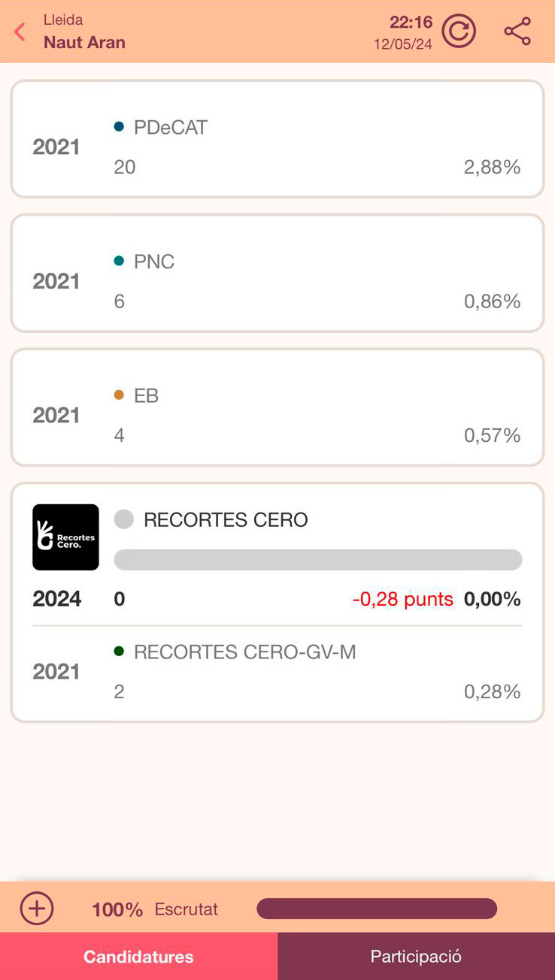Viewport: 555px width, 980px height.
Task: Tap the blue dot next to PDeCAT
Action: [119, 127]
